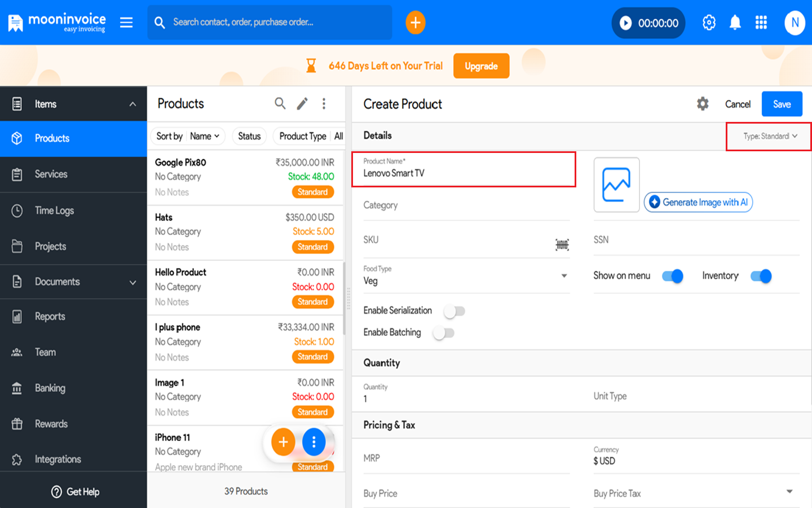The width and height of the screenshot is (812, 508).
Task: Click the Moon Invoice logo
Action: pyautogui.click(x=56, y=23)
